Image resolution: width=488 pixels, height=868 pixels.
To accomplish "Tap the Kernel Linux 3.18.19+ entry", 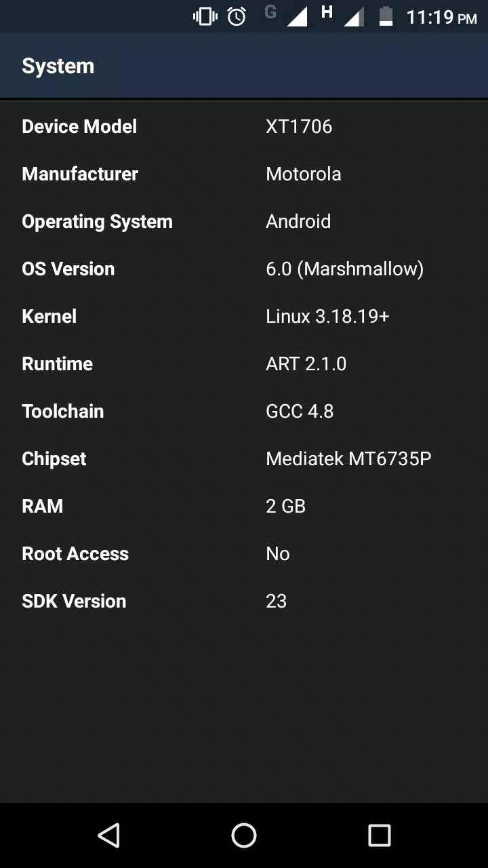I will point(244,316).
